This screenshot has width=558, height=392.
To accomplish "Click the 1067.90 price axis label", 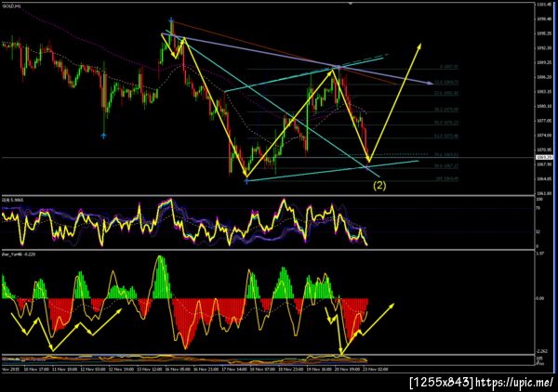I will pyautogui.click(x=544, y=164).
